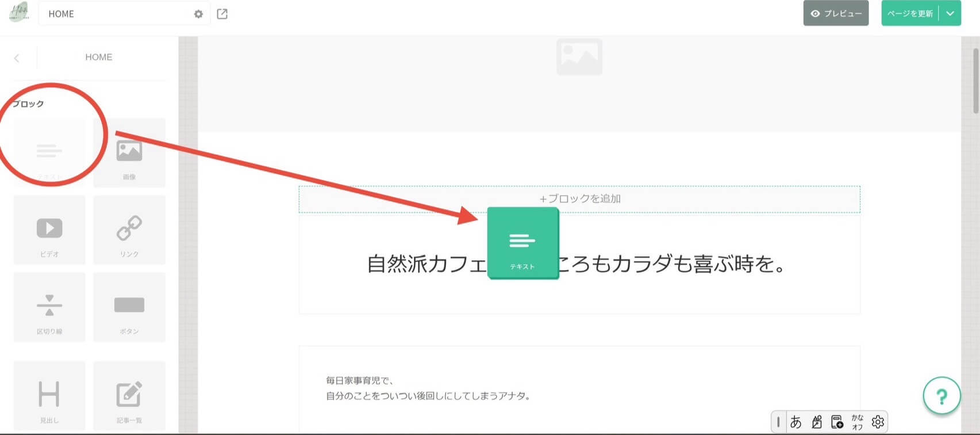Screen dimensions: 980x435
Task: Choose the リンク link block
Action: tap(129, 230)
